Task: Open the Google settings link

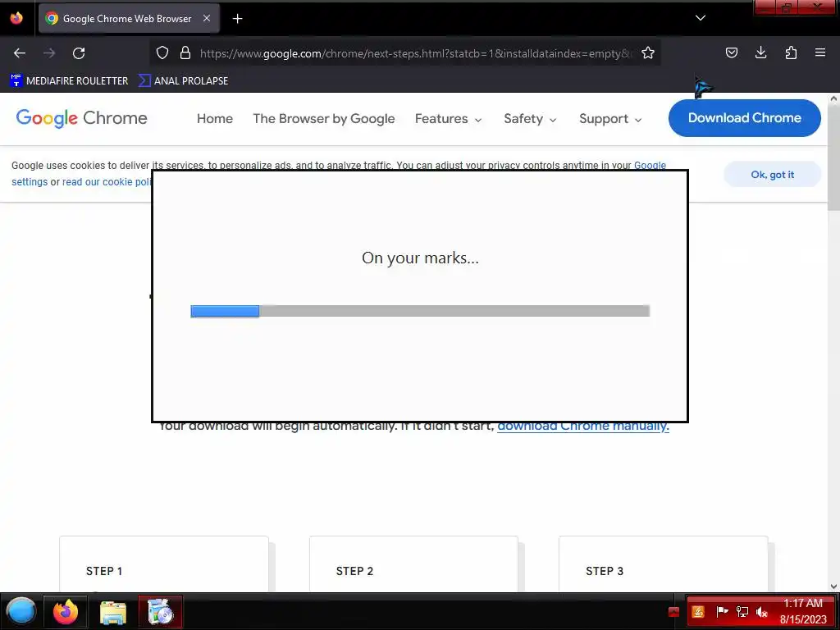Action: (650, 166)
